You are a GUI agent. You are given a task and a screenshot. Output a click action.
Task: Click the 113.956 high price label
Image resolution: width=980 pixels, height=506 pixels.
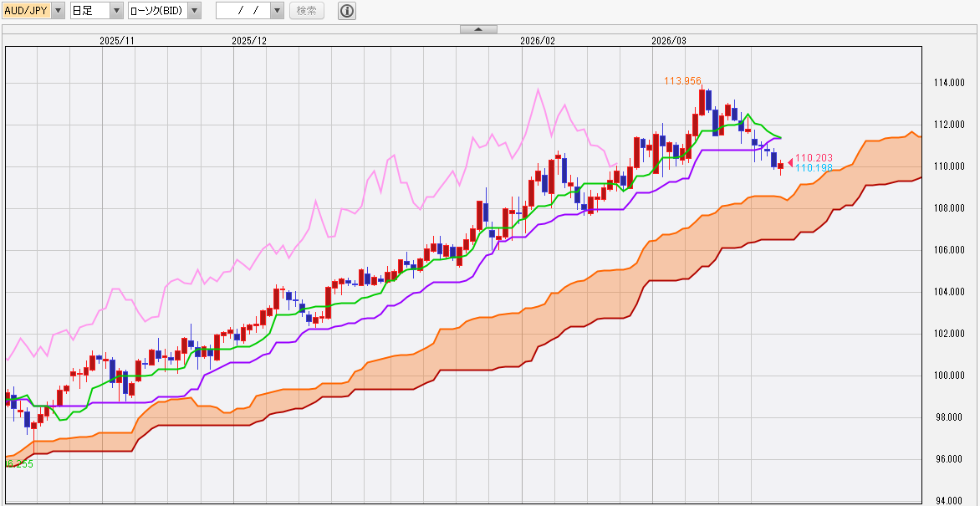coord(682,81)
